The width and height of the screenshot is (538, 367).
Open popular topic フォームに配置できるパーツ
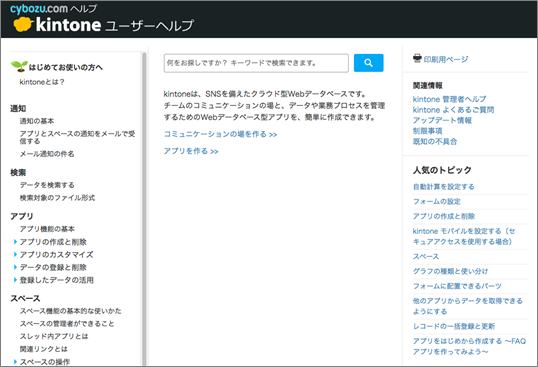coord(457,286)
